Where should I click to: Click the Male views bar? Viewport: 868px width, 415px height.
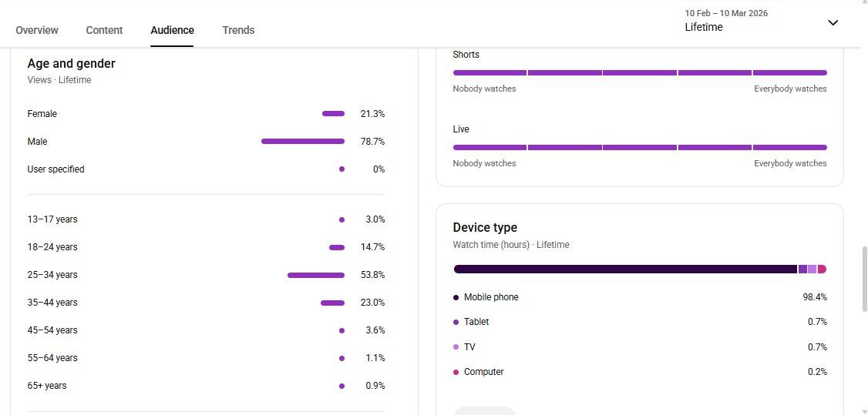tap(302, 142)
